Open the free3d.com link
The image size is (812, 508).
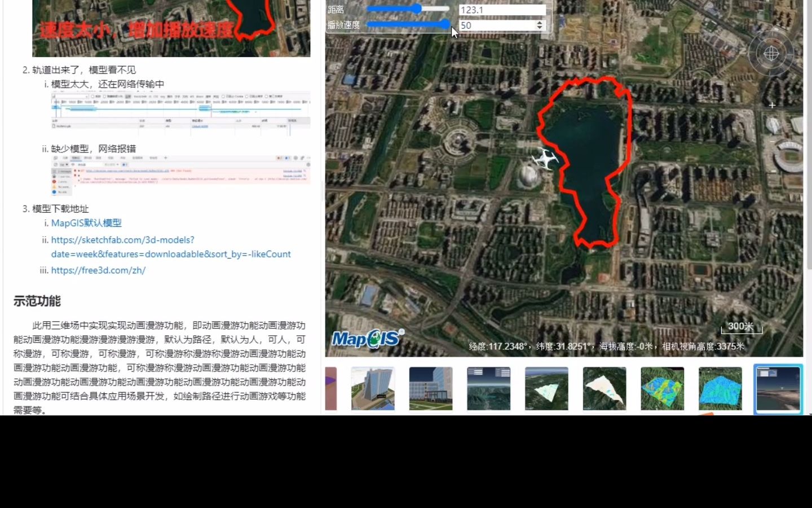(98, 270)
